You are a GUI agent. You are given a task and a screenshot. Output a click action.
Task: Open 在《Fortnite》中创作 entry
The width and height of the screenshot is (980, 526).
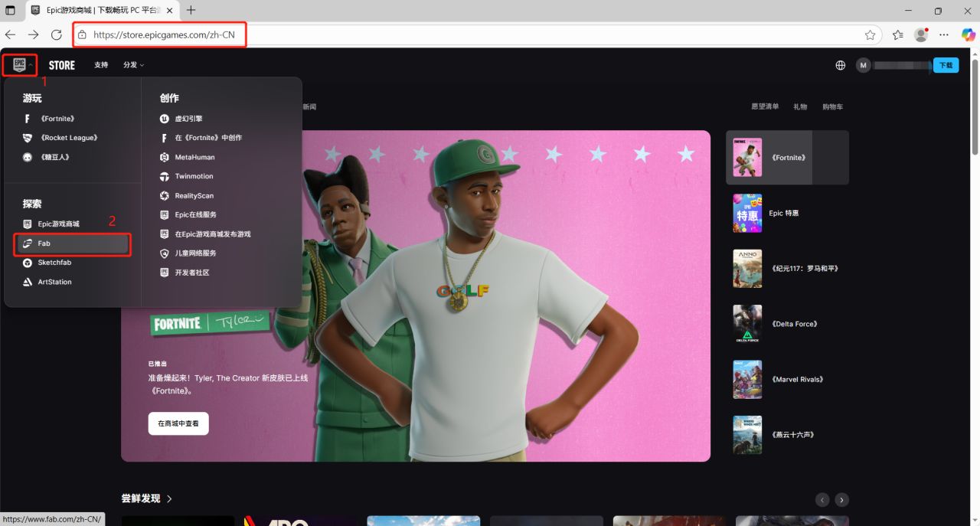click(208, 138)
